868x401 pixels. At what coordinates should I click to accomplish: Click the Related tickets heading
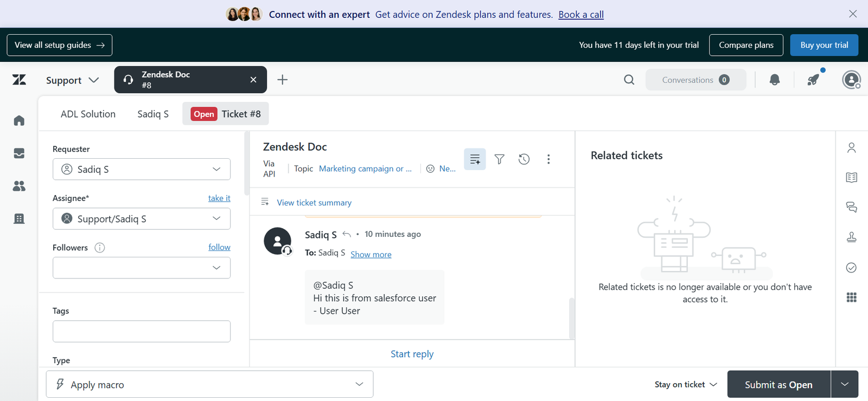[627, 156]
